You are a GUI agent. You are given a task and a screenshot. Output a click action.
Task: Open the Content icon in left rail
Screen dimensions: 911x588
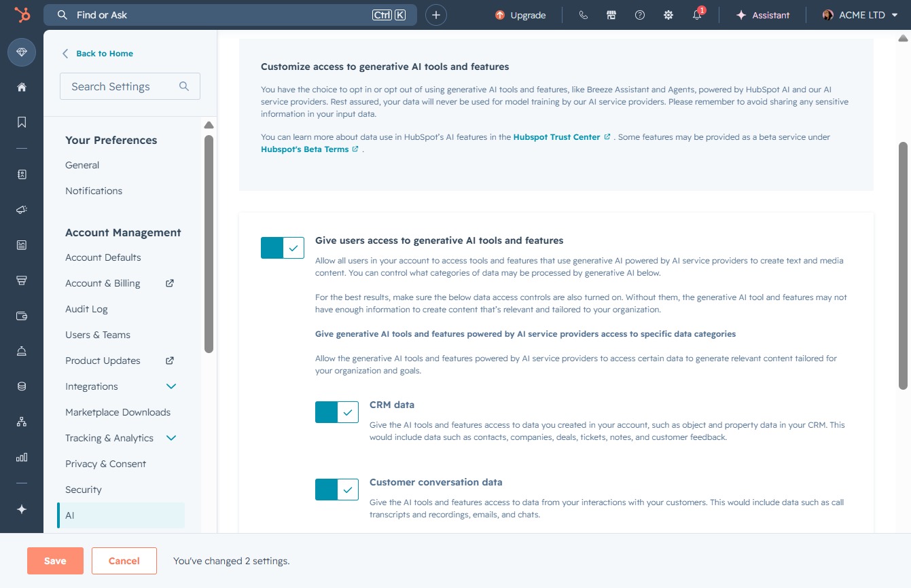(x=22, y=245)
